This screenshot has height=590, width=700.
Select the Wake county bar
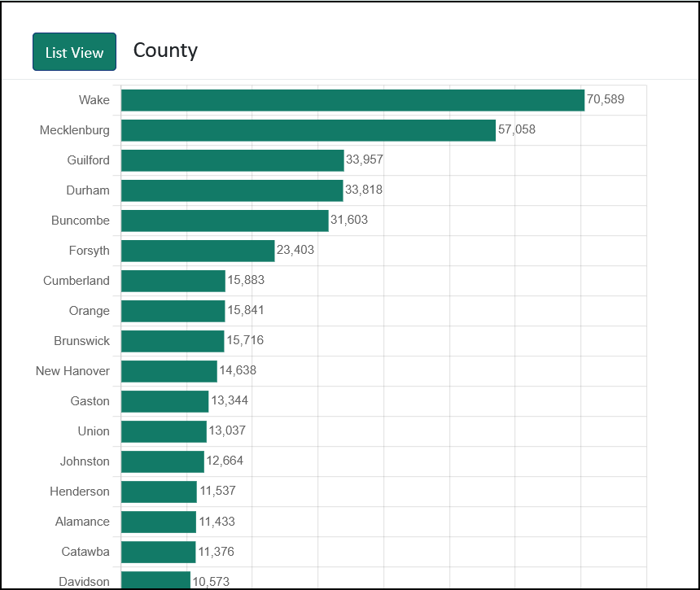[x=352, y=100]
